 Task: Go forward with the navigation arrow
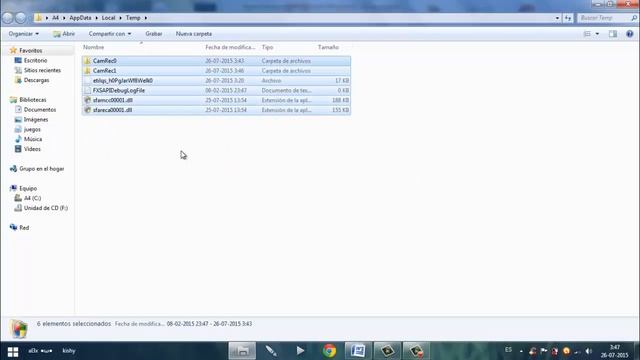[x=21, y=18]
